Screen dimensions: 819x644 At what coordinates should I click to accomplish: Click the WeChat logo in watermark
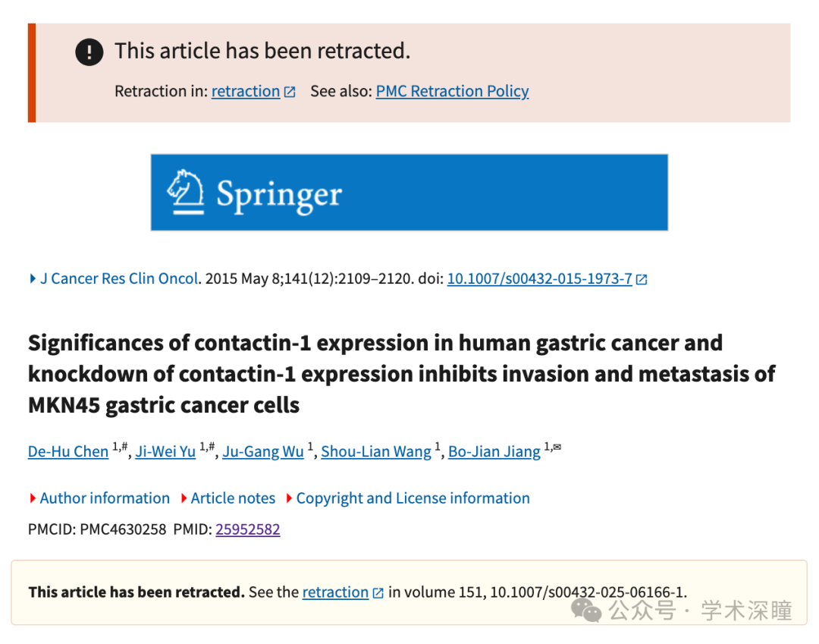(586, 610)
